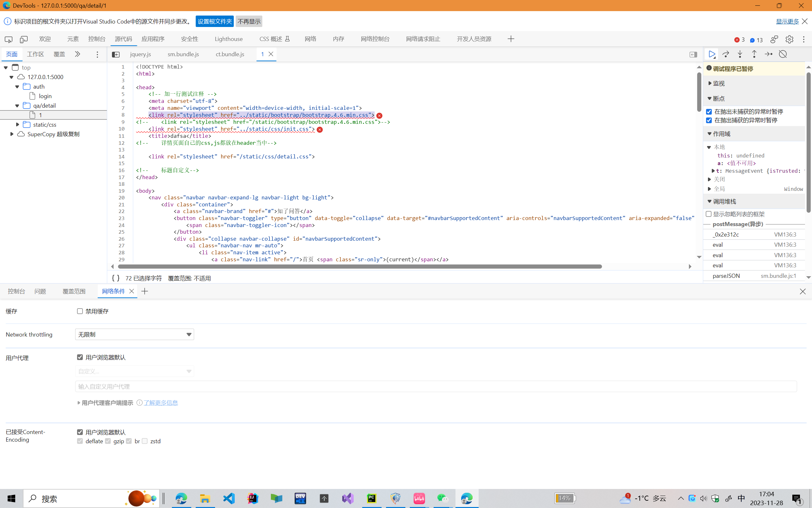Open the messages count indicator showing 13
This screenshot has width=812, height=508.
pyautogui.click(x=756, y=40)
